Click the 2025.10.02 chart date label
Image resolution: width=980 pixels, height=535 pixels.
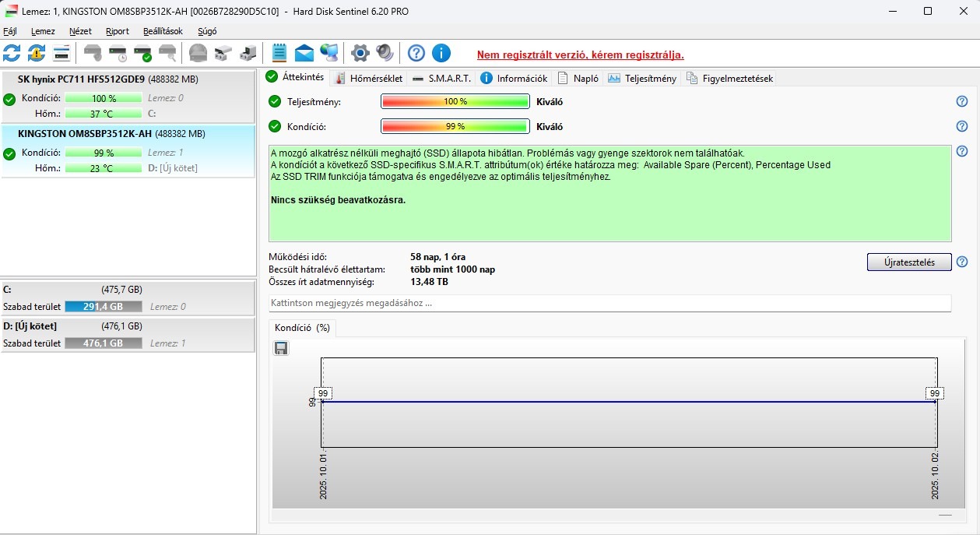935,475
